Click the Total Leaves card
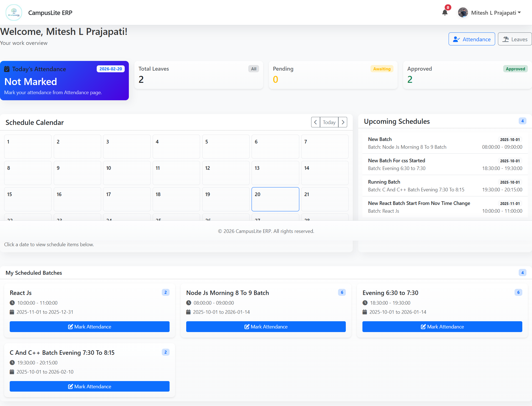 pyautogui.click(x=199, y=75)
